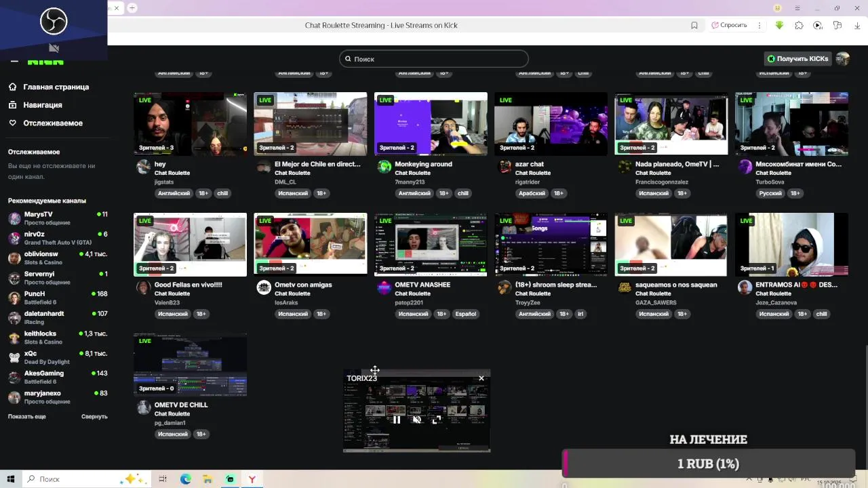868x488 pixels.
Task: Unmute the TORIX23 mini player
Action: point(416,420)
